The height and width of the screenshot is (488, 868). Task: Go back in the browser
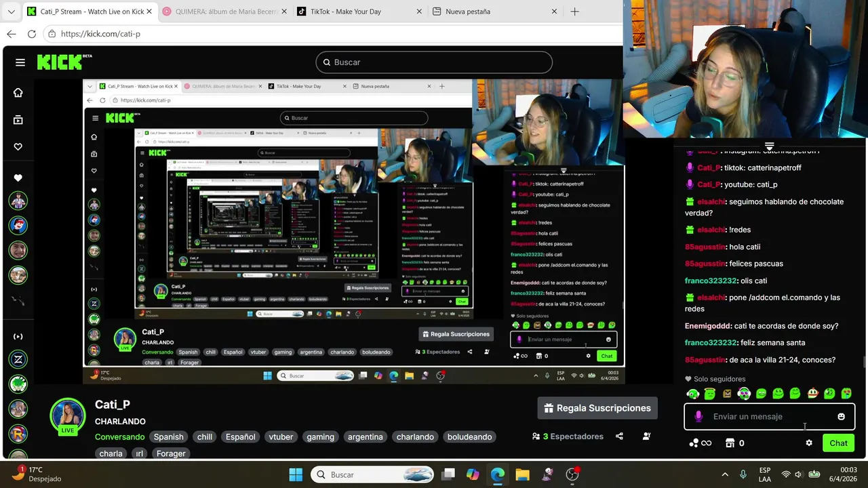coord(12,34)
